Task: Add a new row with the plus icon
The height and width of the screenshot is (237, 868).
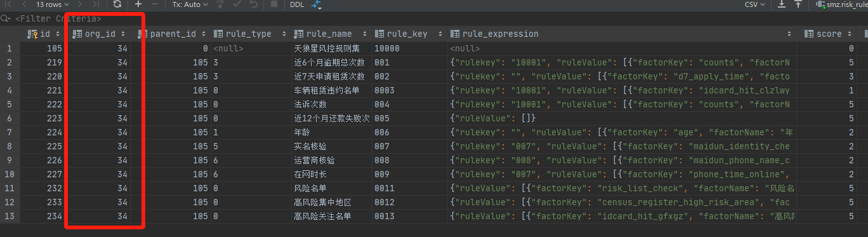Action: pos(138,4)
